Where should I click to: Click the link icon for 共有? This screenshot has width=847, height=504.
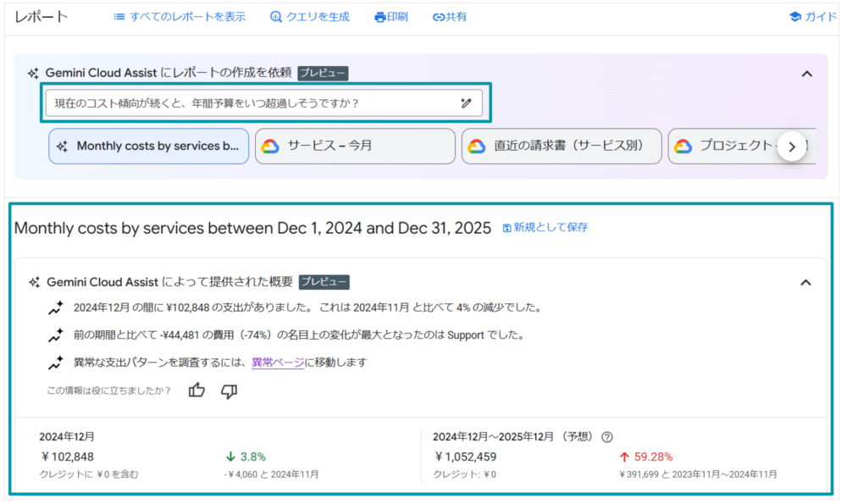click(x=438, y=17)
